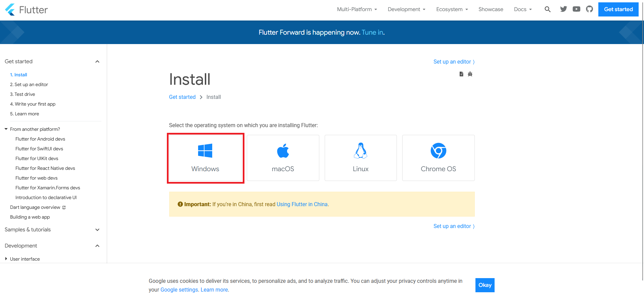This screenshot has width=644, height=302.
Task: Open Flutter for React Native devs
Action: point(45,168)
